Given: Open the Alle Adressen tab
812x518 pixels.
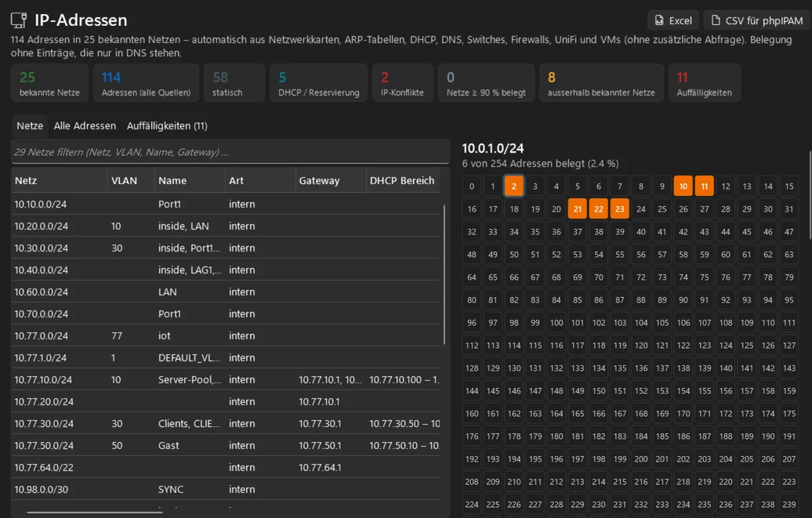Looking at the screenshot, I should [x=85, y=126].
